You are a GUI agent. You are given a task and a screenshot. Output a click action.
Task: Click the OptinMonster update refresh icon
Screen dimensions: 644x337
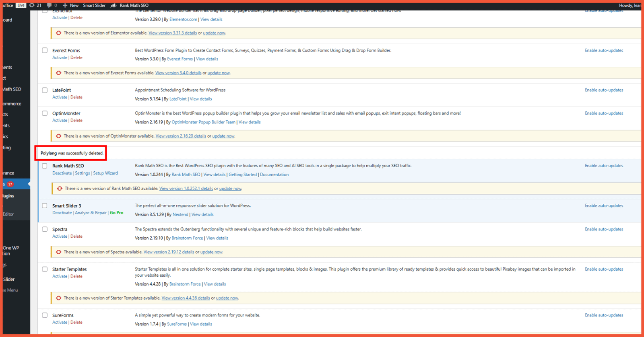(x=59, y=136)
